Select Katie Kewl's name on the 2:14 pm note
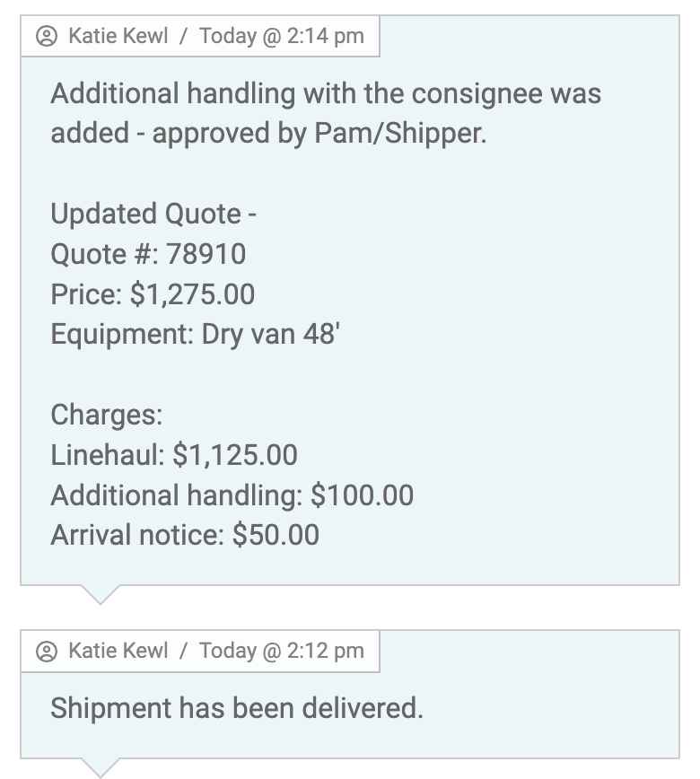The width and height of the screenshot is (700, 779). 118,36
